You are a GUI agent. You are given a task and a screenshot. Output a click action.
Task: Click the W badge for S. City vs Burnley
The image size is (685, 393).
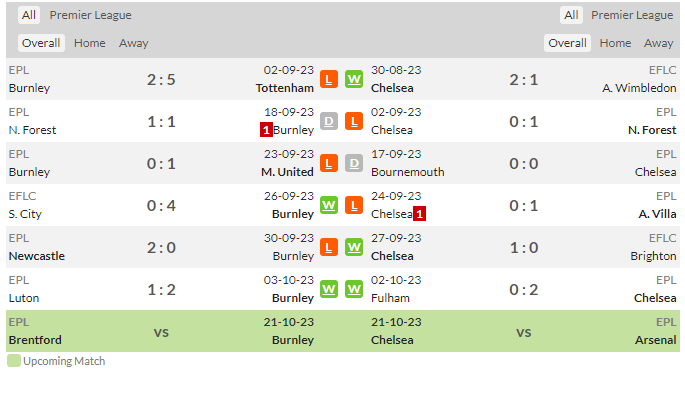[x=329, y=205]
